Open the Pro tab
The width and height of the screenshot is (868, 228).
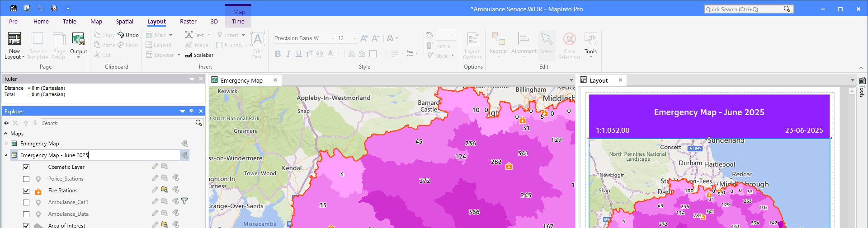pyautogui.click(x=14, y=22)
